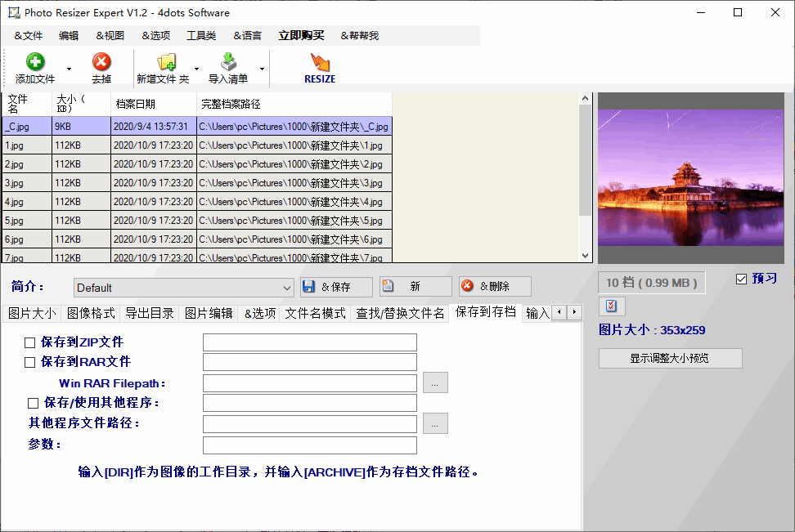Open the &帮帮我 menu
The width and height of the screenshot is (795, 532).
tap(360, 35)
